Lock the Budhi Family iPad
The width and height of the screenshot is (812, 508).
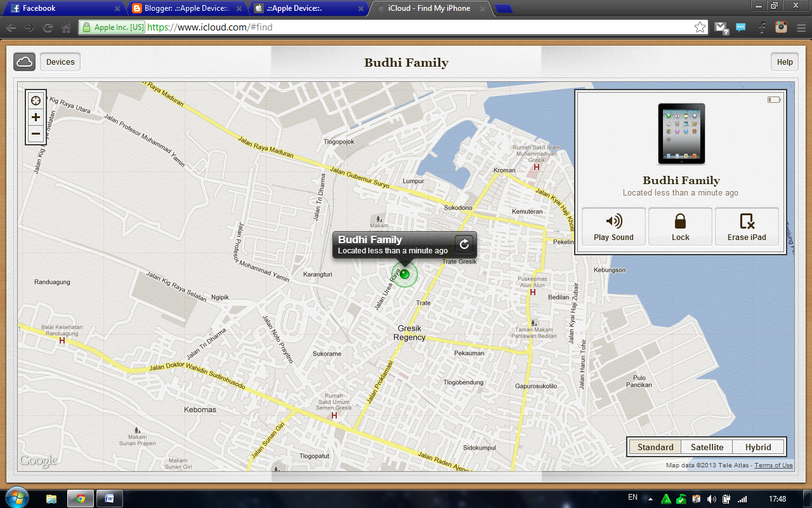point(680,226)
